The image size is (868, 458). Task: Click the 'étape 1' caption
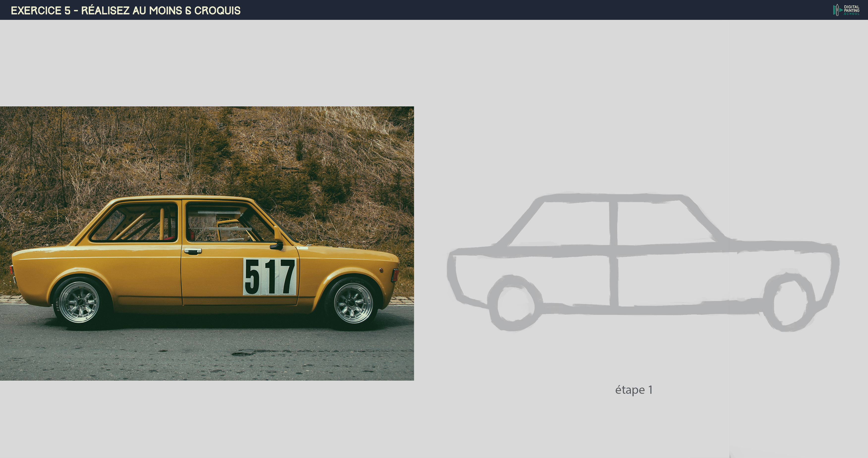(634, 390)
